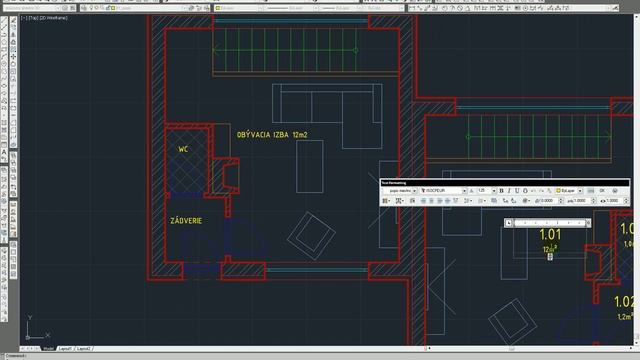Switch to the Layout1 tab
Screen dimensions: 640x360
coord(65,349)
